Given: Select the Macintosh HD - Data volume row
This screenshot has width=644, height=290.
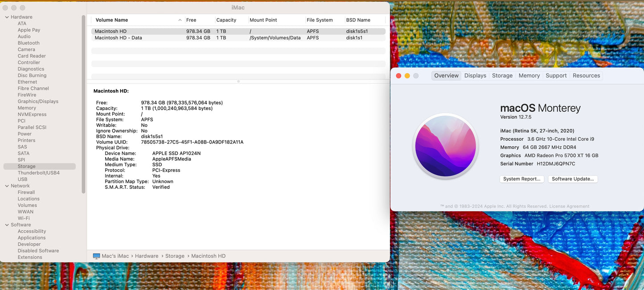Looking at the screenshot, I should [119, 38].
